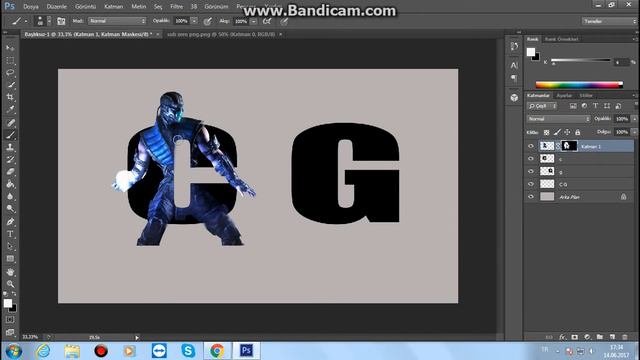Change the screen mode
Screen dimensions: 640x360
point(10,332)
